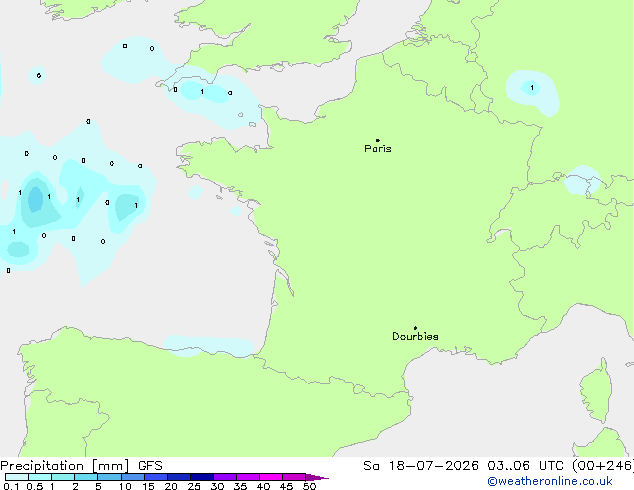Select the 30 mm purple legend swatch
Image resolution: width=634 pixels, height=490 pixels.
pyautogui.click(x=224, y=477)
